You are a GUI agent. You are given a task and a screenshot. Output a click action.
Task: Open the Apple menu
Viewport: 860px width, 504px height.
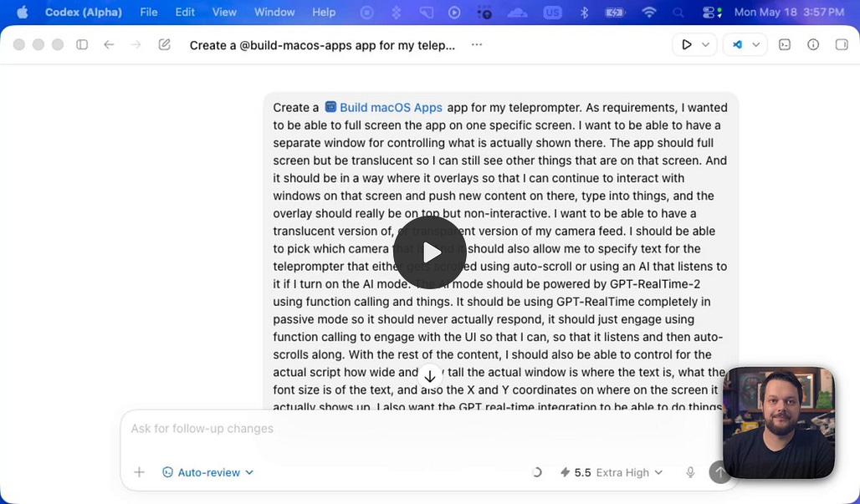(23, 12)
